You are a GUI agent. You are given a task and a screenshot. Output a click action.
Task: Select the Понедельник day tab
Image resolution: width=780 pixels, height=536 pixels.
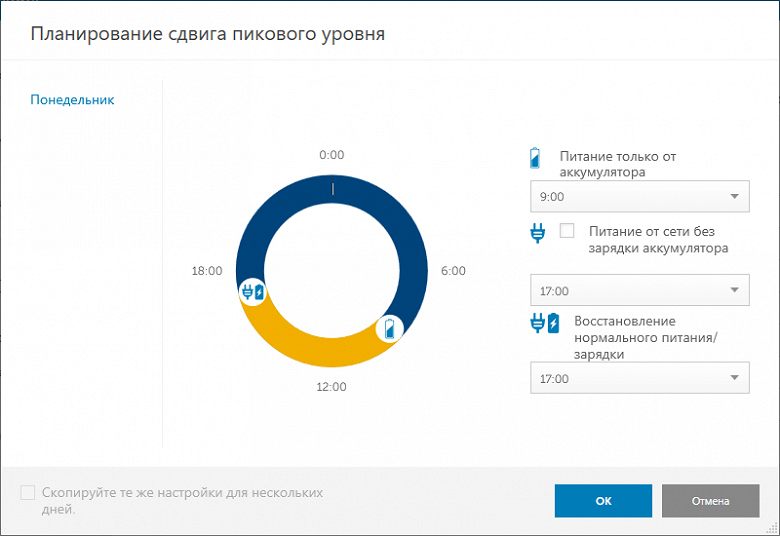(73, 100)
